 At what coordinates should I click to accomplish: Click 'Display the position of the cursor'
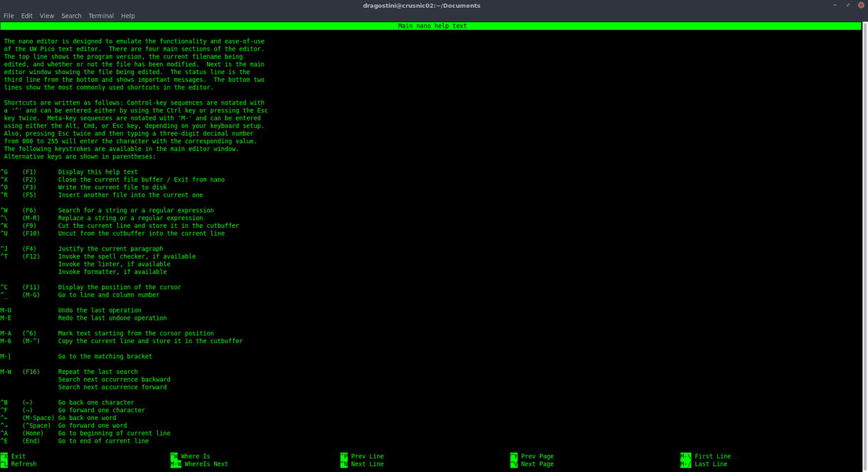[120, 288]
